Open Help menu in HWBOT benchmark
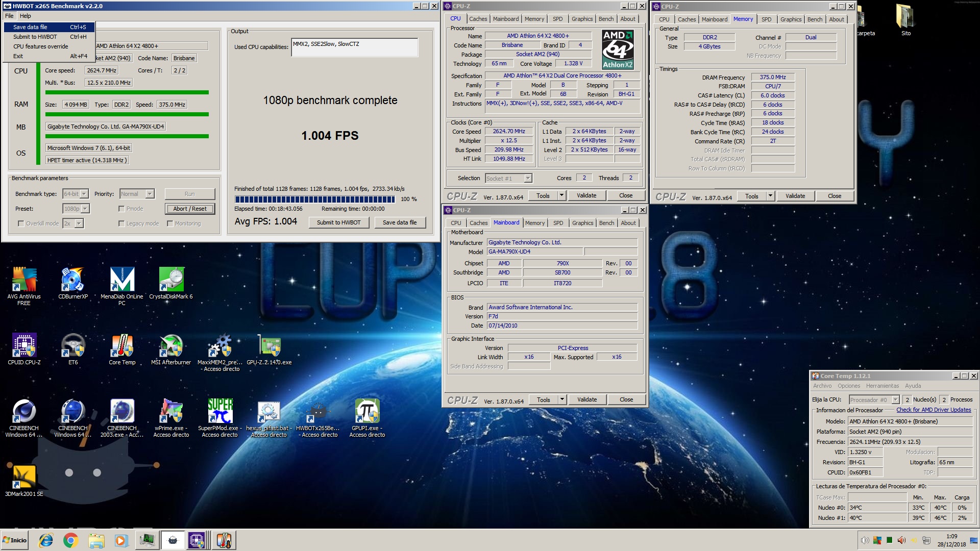 26,16
